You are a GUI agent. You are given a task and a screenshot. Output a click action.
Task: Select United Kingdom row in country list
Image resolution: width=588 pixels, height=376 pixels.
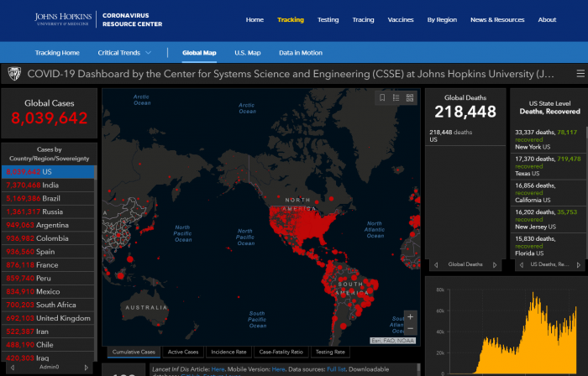click(48, 318)
